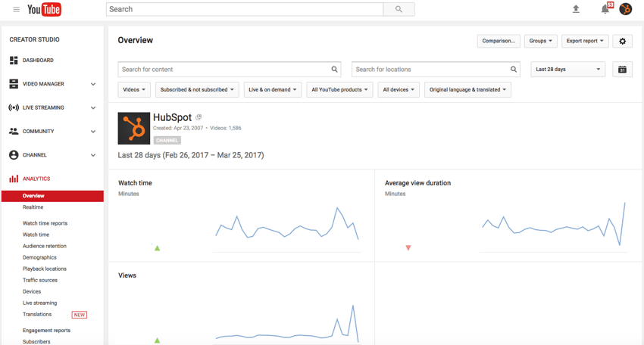Click green up arrow under Watch time
Screen dimensions: 644x345
tap(158, 247)
